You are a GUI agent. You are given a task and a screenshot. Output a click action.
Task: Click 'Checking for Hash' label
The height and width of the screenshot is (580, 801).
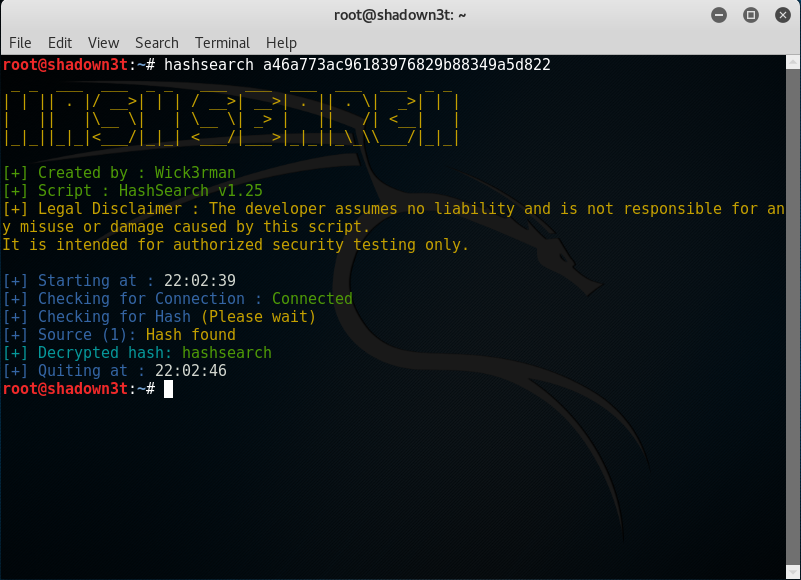tap(114, 317)
